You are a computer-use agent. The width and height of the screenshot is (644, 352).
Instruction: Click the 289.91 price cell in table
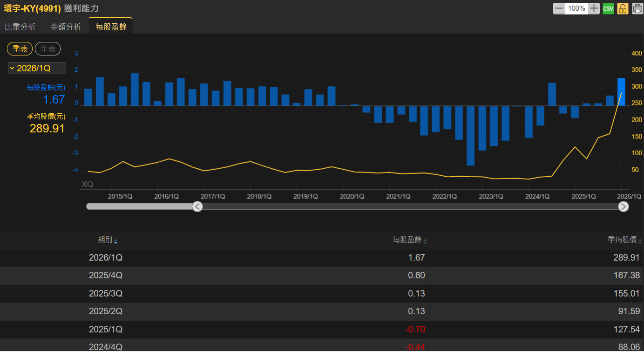pyautogui.click(x=627, y=257)
